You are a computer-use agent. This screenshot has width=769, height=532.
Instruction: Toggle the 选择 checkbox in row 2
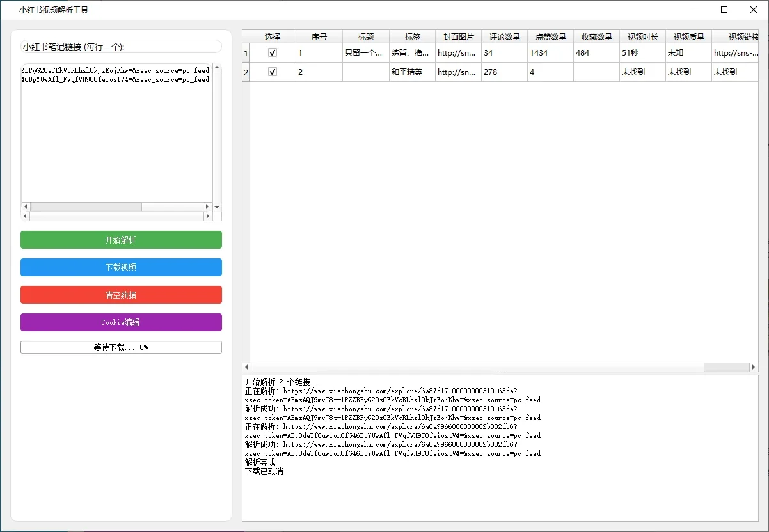[x=273, y=72]
